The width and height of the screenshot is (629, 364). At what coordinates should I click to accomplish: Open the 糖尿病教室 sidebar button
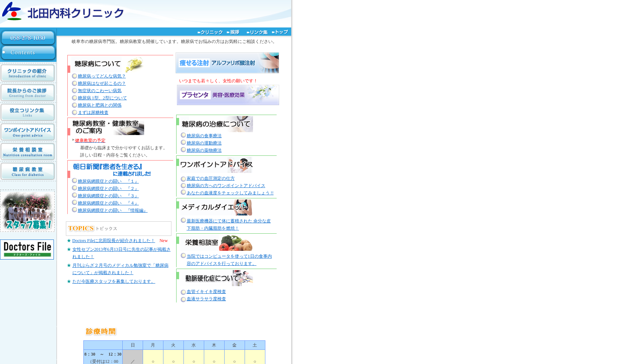point(28,171)
